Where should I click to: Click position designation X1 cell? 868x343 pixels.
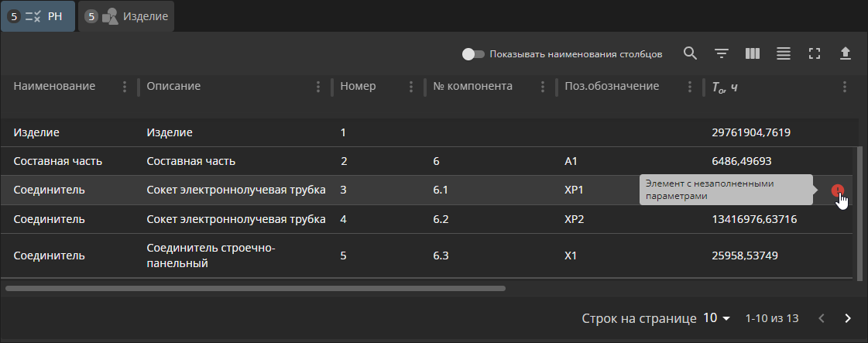(571, 256)
